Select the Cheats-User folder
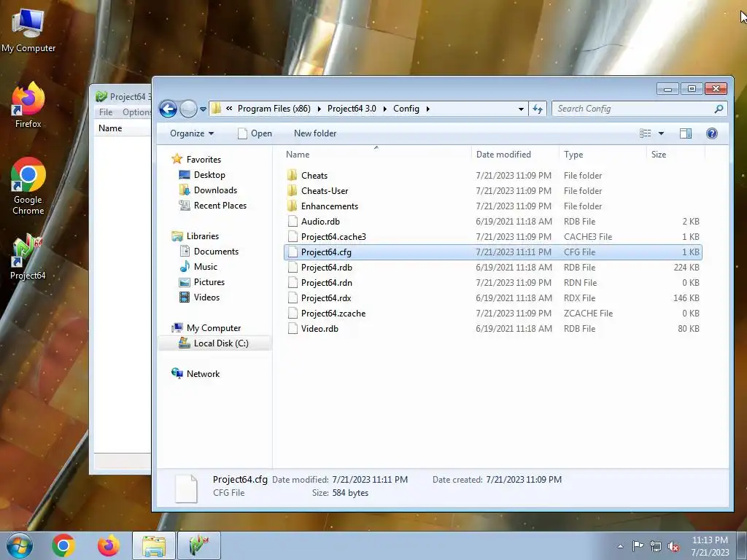747x560 pixels. pyautogui.click(x=493, y=191)
